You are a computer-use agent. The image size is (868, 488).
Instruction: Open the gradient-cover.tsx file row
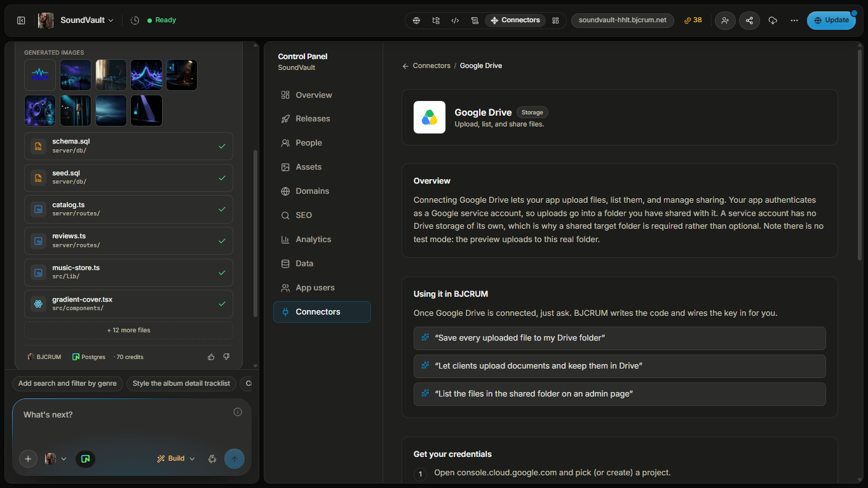point(128,304)
